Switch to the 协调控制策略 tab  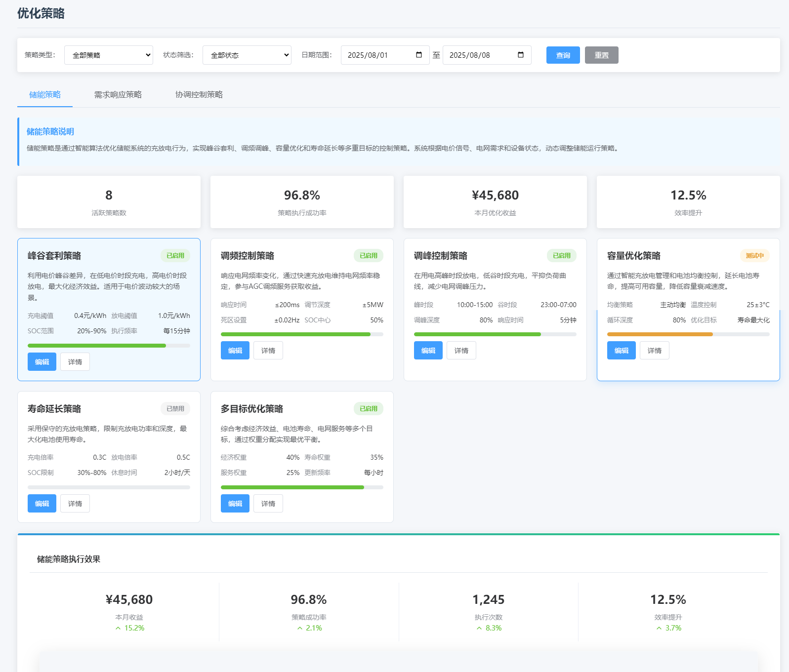[x=199, y=94]
